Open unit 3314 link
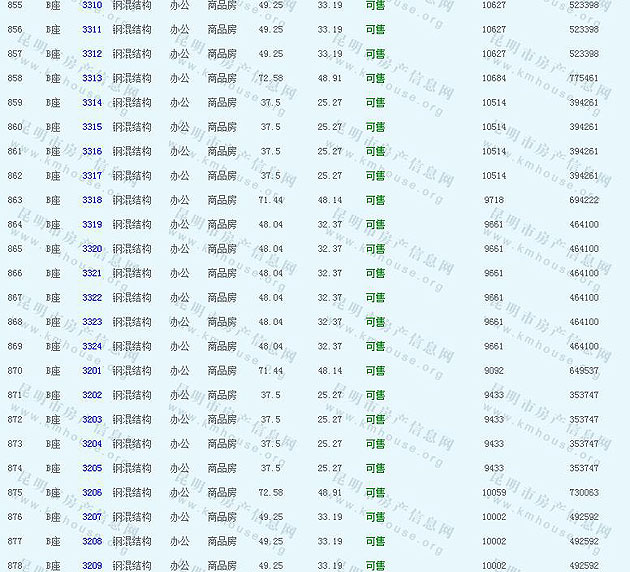Image resolution: width=630 pixels, height=572 pixels. click(92, 103)
